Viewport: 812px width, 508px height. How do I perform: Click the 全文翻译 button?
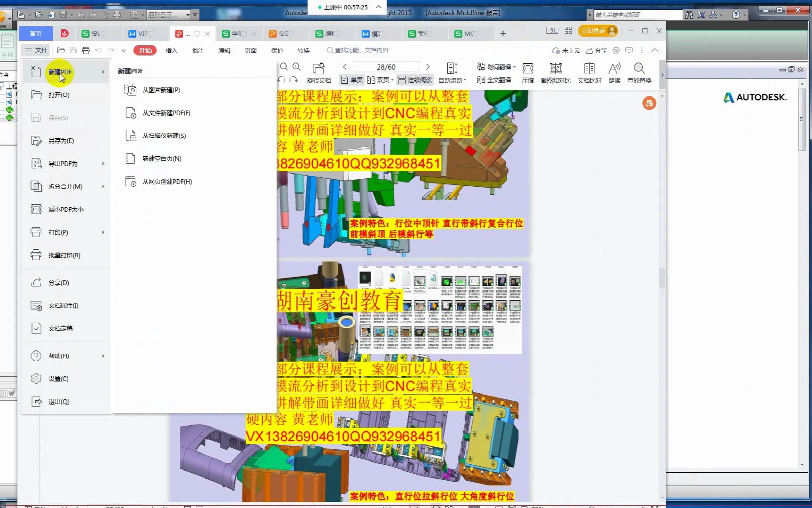coord(494,80)
